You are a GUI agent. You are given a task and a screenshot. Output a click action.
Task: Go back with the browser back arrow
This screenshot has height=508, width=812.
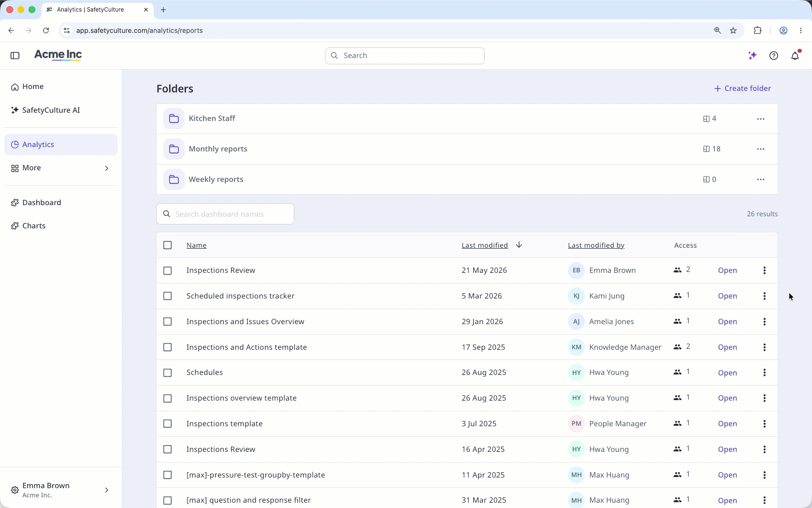click(11, 30)
